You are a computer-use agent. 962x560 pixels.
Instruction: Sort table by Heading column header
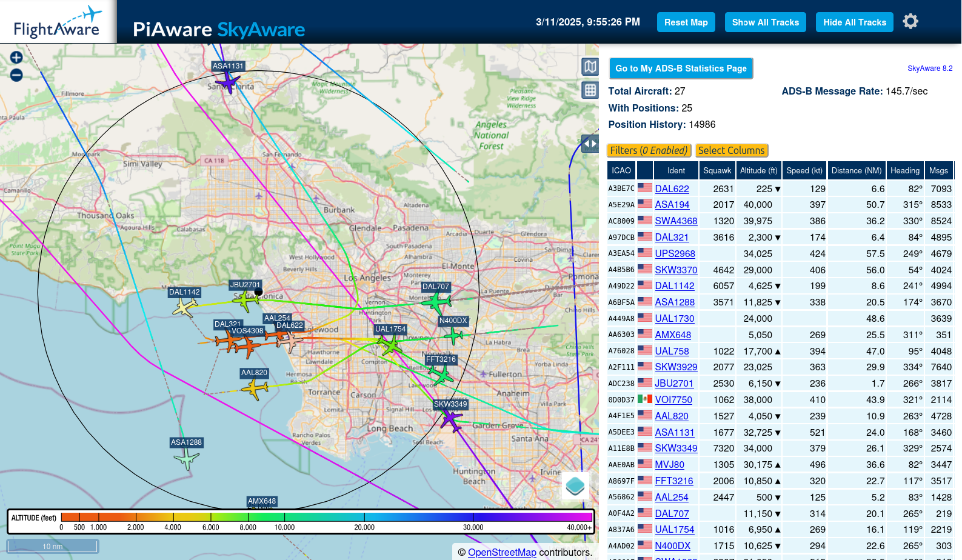[x=905, y=171]
